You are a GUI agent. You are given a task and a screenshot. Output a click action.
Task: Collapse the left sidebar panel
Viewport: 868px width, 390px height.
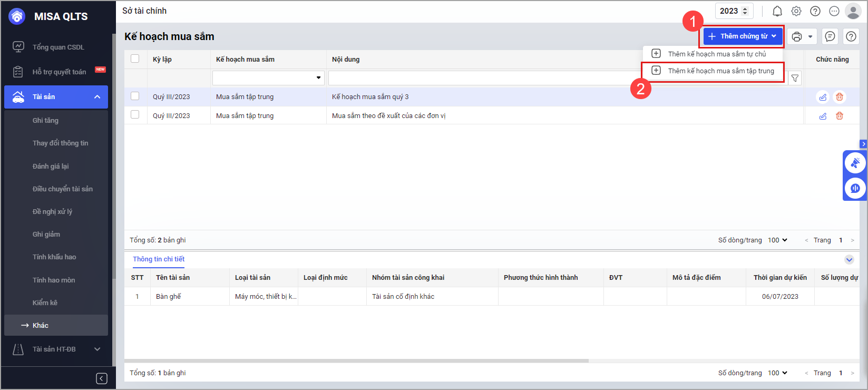pos(102,378)
